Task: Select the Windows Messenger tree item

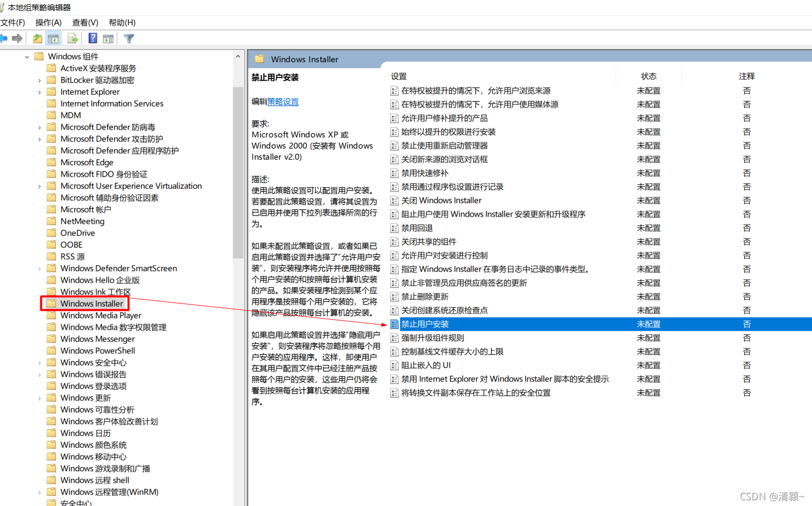Action: 97,339
